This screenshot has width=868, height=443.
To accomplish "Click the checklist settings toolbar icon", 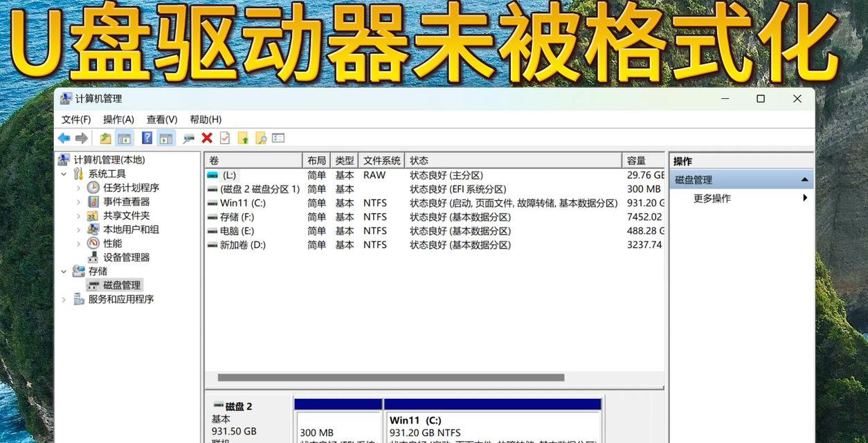I will [278, 138].
